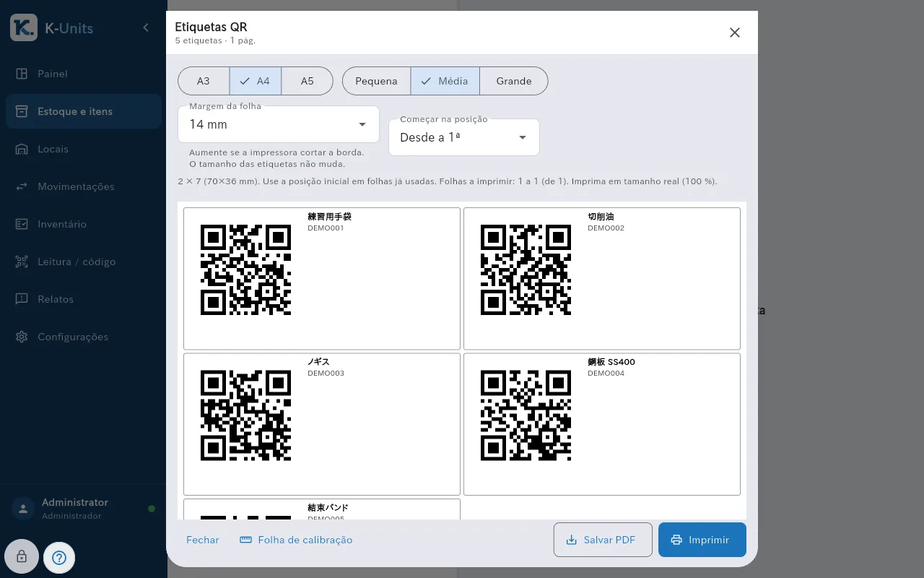The height and width of the screenshot is (578, 924).
Task: Open Inventário menu item
Action: point(84,224)
